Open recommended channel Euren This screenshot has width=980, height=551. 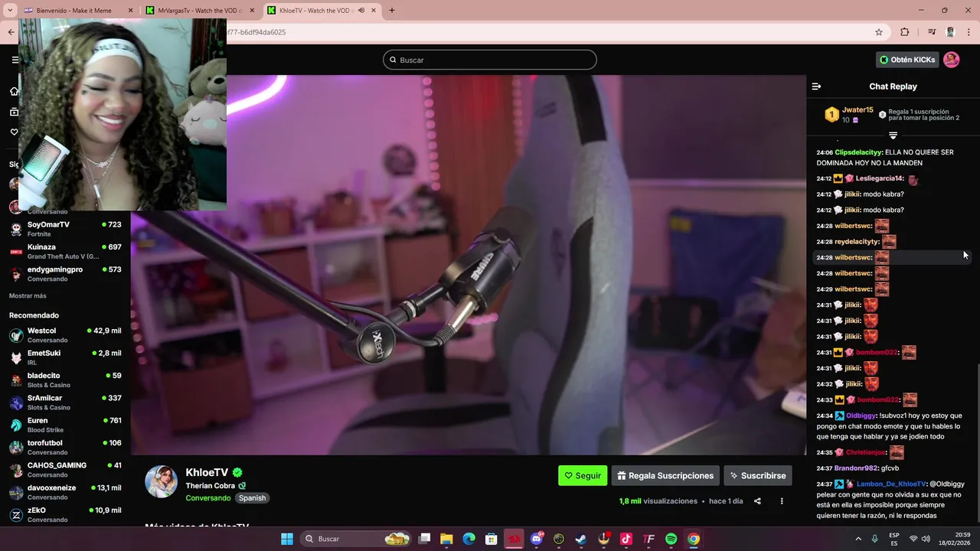[x=65, y=425]
